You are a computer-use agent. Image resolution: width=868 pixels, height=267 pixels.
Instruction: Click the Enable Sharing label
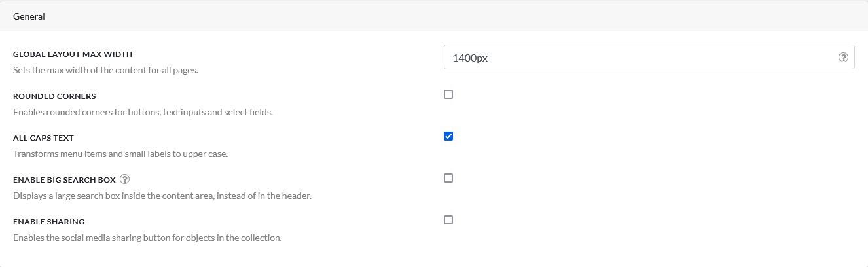48,222
